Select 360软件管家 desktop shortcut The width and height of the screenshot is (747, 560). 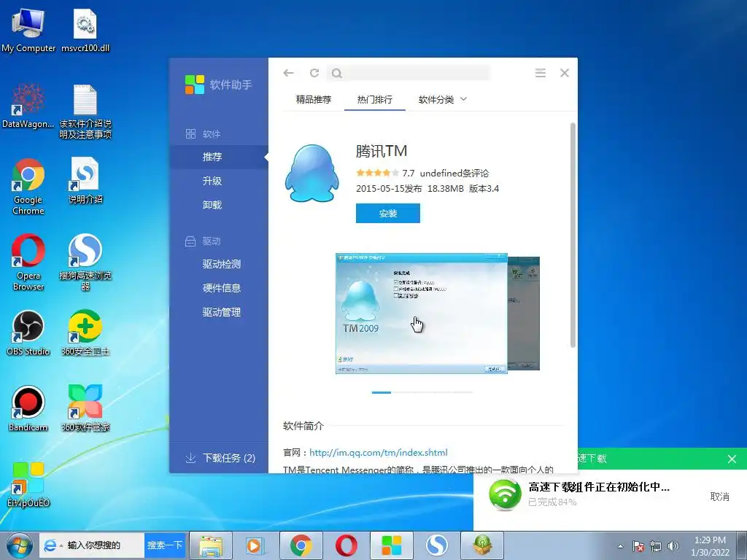click(85, 408)
